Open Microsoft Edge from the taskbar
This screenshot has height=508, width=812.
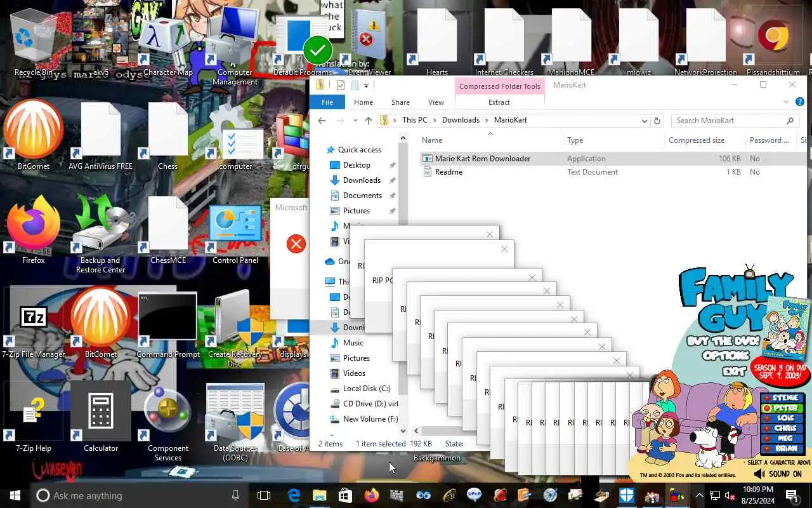294,495
